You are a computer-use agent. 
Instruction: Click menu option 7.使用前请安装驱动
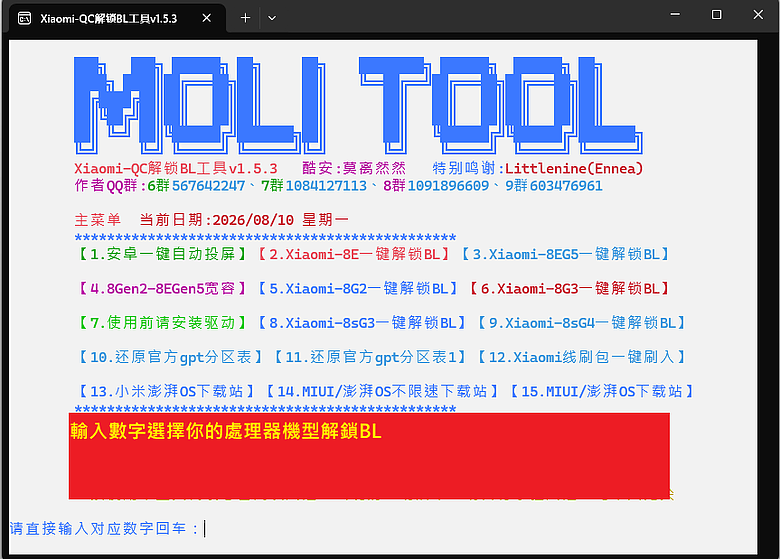tap(163, 323)
